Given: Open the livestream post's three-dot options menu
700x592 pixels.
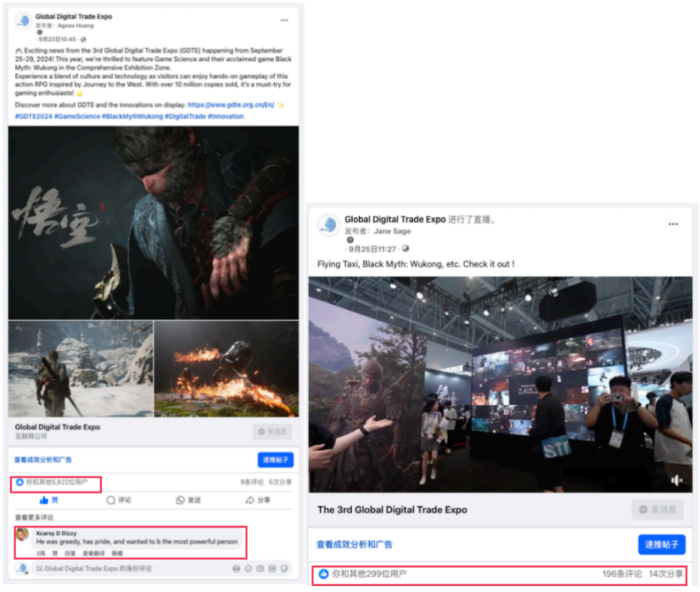Looking at the screenshot, I should point(673,224).
